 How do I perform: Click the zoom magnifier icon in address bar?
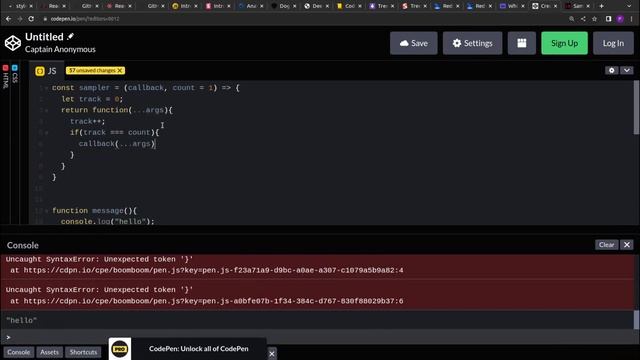point(571,19)
